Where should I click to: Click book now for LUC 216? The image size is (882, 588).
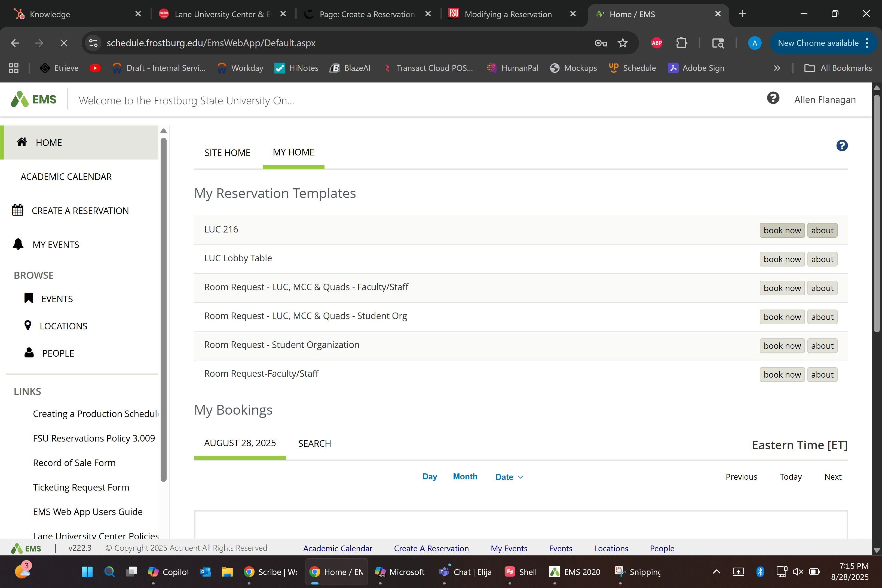(782, 230)
